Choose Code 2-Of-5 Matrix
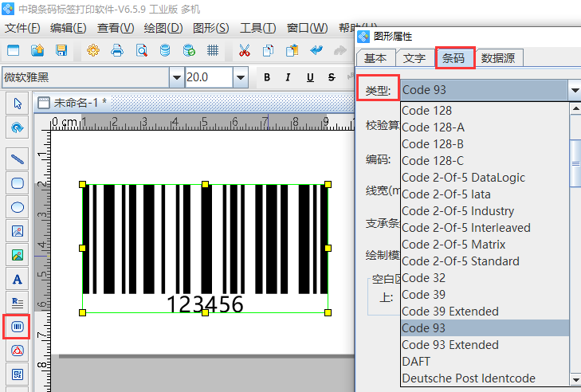The image size is (581, 392). pos(485,245)
